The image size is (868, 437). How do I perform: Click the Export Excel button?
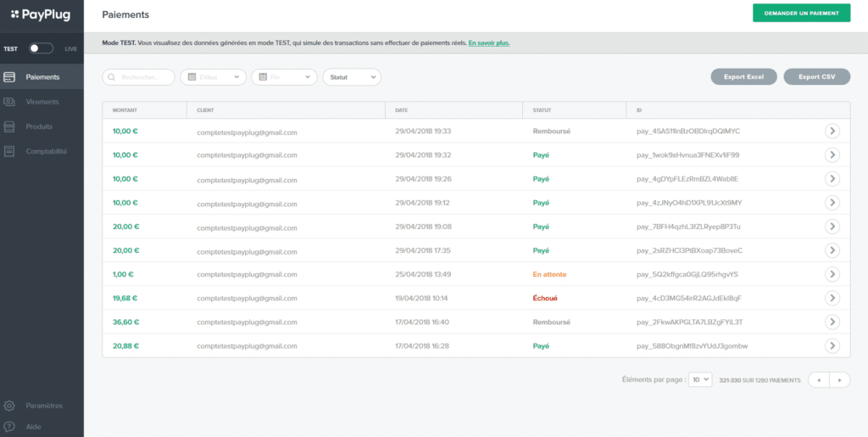pos(743,77)
